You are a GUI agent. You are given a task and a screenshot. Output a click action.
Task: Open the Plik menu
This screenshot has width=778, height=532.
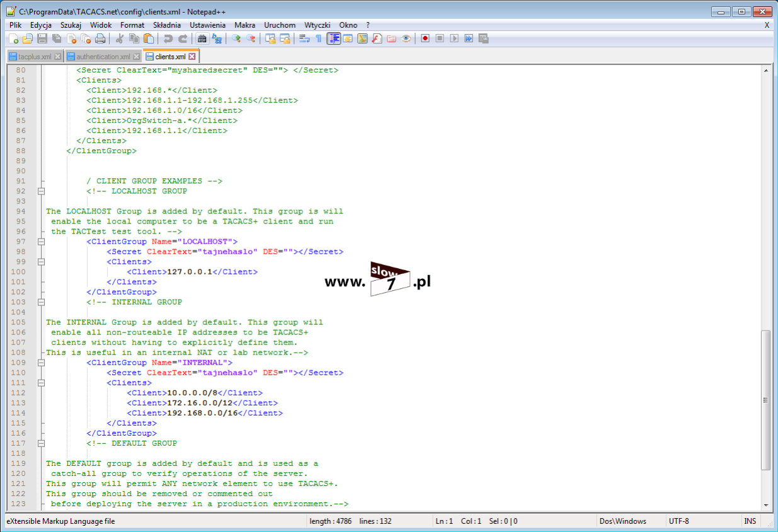point(16,25)
